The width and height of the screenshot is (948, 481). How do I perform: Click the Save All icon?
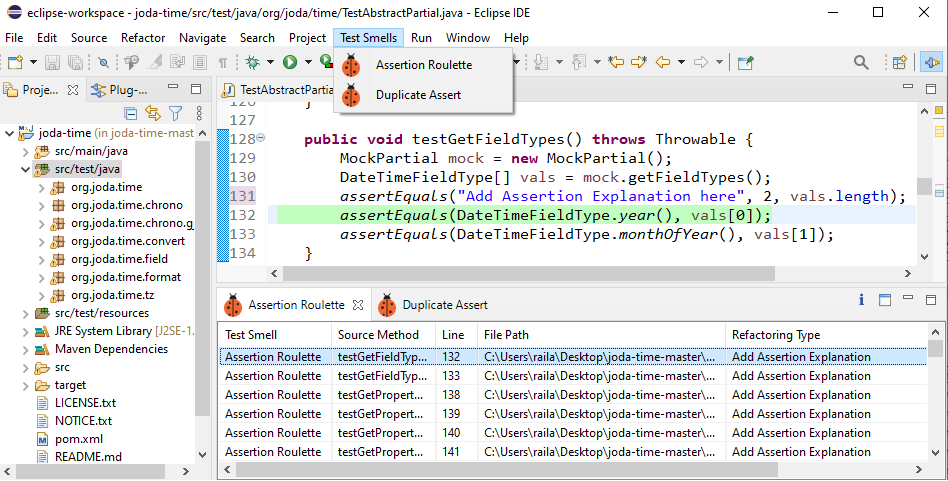76,62
